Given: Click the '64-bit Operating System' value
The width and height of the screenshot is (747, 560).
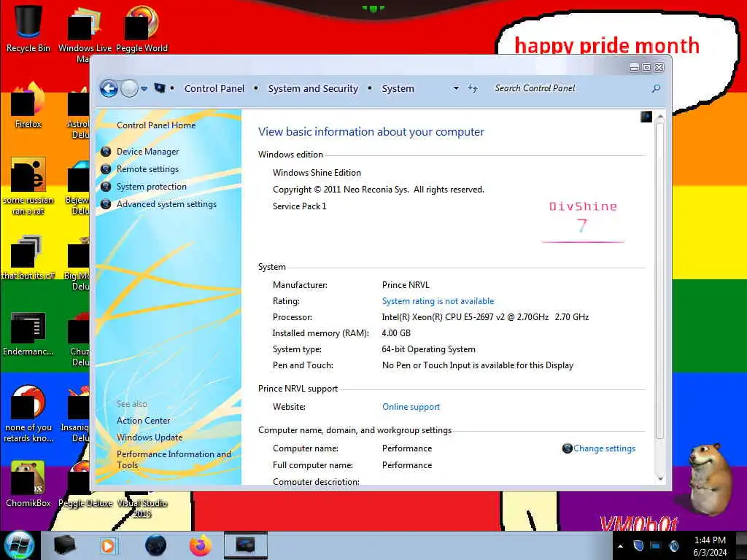Looking at the screenshot, I should pyautogui.click(x=428, y=349).
